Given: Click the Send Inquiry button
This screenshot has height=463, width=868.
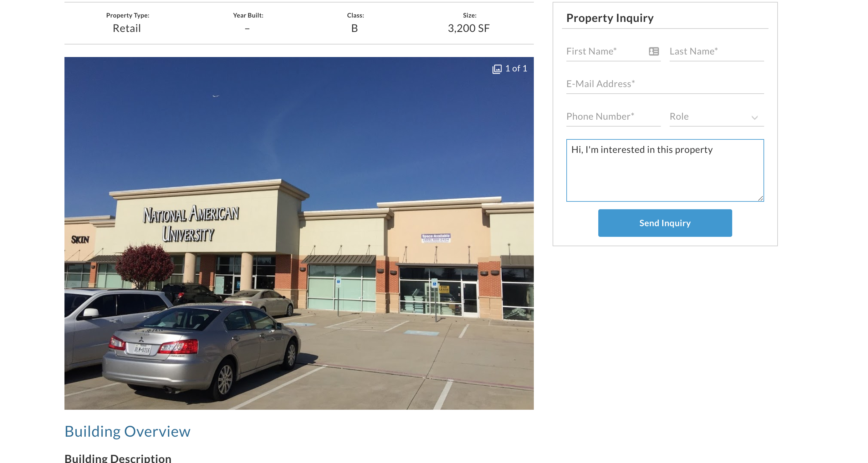Looking at the screenshot, I should pos(665,223).
